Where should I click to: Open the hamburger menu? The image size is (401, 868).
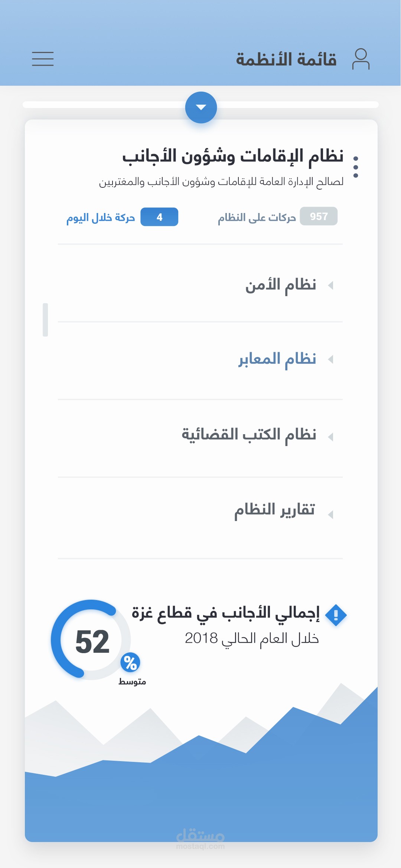tap(43, 59)
